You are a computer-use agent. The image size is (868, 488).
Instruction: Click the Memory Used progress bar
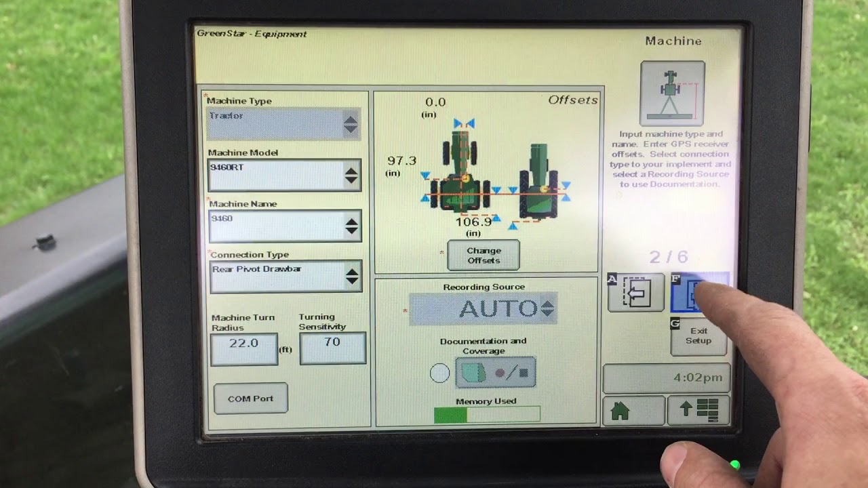click(x=487, y=415)
